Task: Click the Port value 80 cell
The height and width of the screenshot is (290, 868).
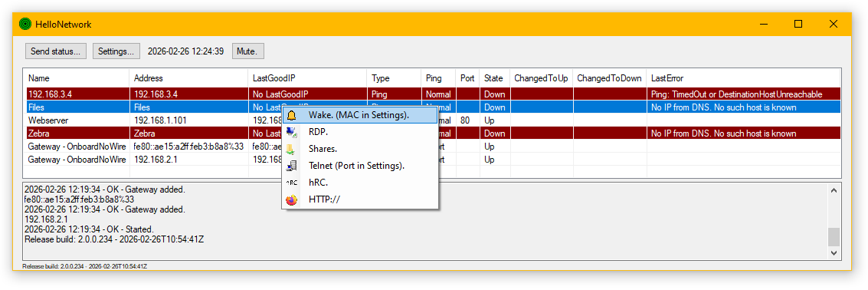Action: pyautogui.click(x=467, y=120)
